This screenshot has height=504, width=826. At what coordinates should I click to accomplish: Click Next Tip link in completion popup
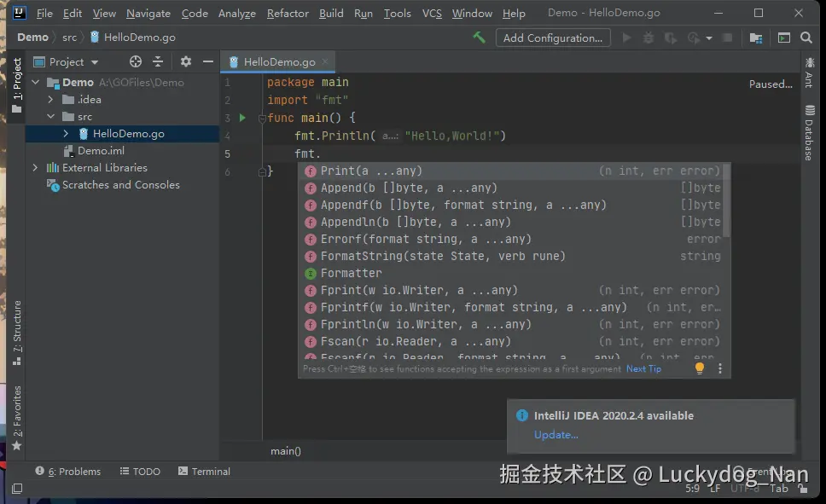coord(643,368)
